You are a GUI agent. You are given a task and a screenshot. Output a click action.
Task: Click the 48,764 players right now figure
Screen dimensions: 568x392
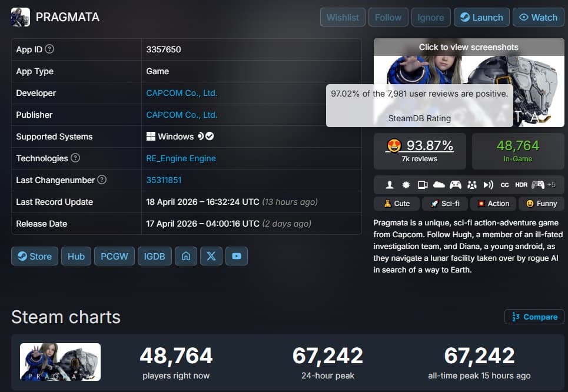[x=176, y=356]
